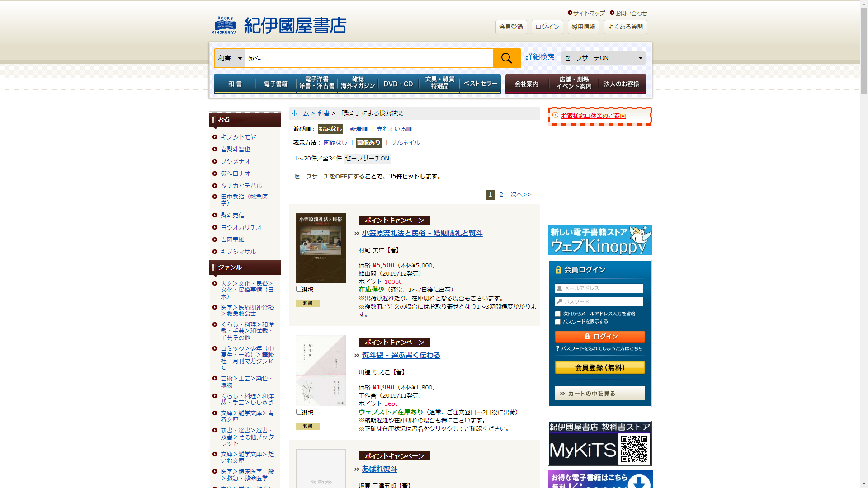Filter by author 田中秀治（救急医学）
The height and width of the screenshot is (488, 868).
coord(244,200)
